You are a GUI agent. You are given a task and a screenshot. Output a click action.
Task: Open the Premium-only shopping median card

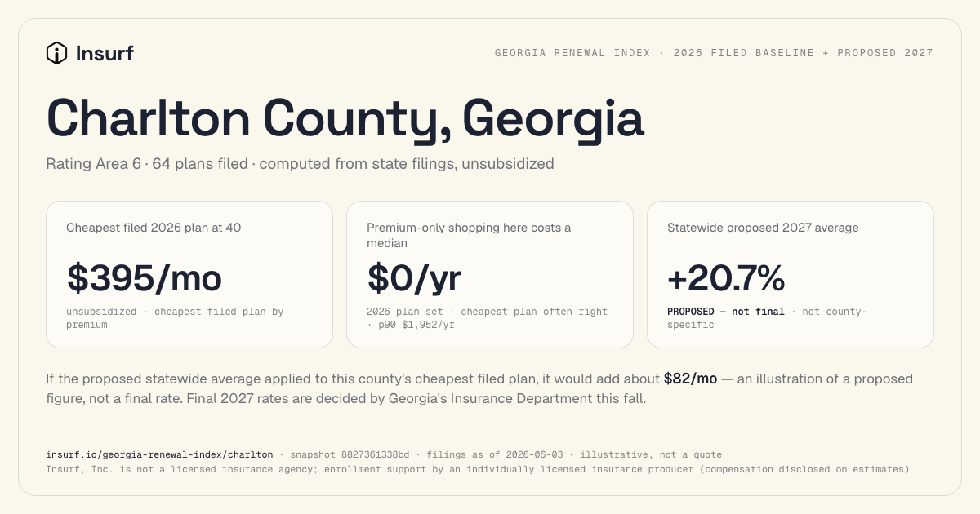pos(490,275)
